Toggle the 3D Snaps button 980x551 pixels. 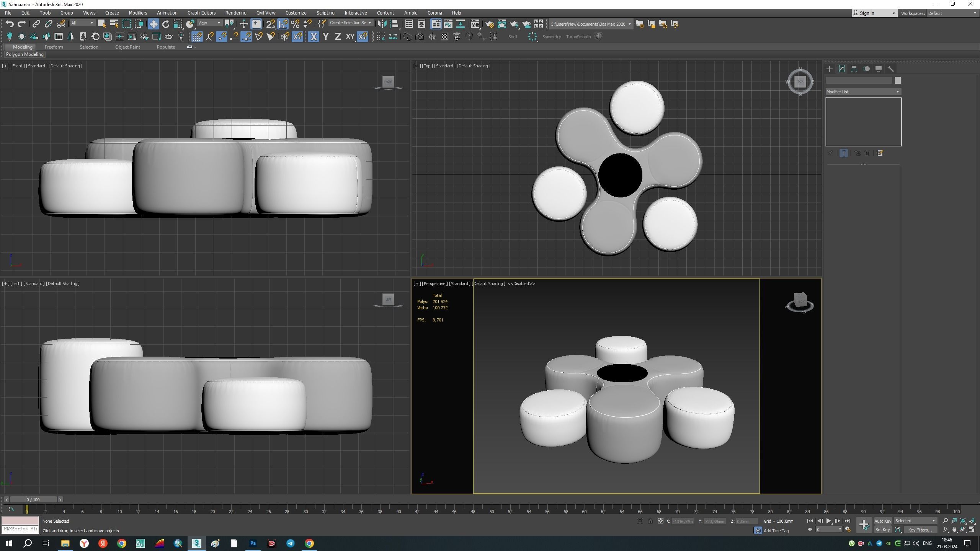click(270, 24)
